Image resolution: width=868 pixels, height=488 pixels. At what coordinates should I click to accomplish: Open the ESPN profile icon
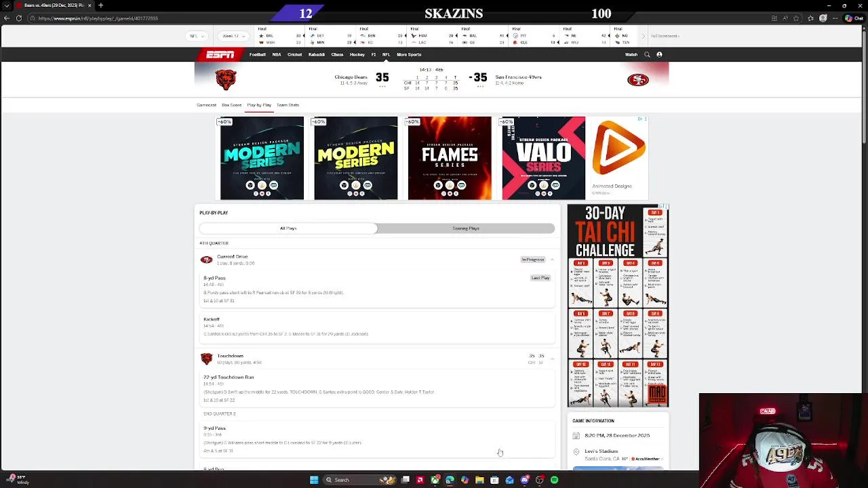[659, 54]
